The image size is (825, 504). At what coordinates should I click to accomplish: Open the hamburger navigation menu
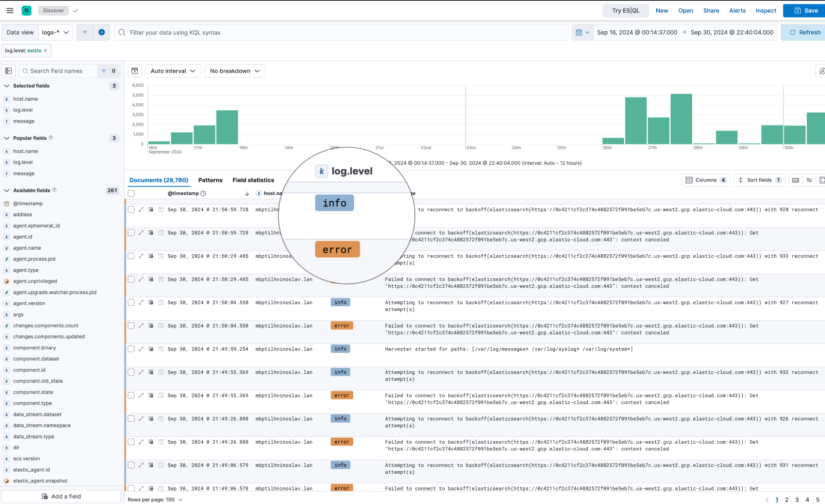[10, 10]
